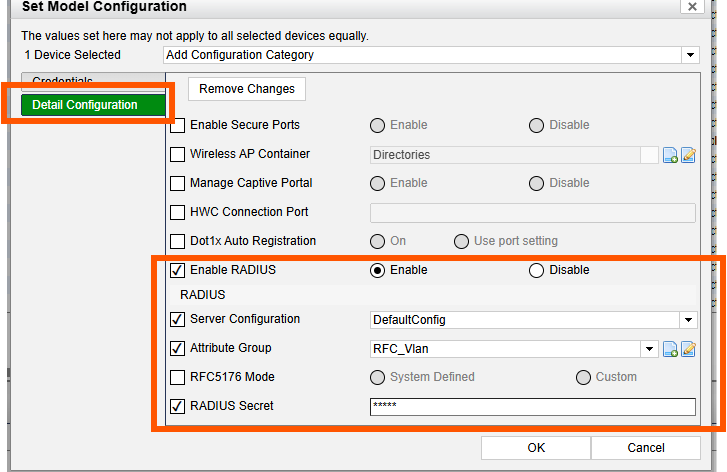Image resolution: width=727 pixels, height=472 pixels.
Task: Click the edit pencil icon beside Wireless AP Container
Action: pyautogui.click(x=689, y=155)
